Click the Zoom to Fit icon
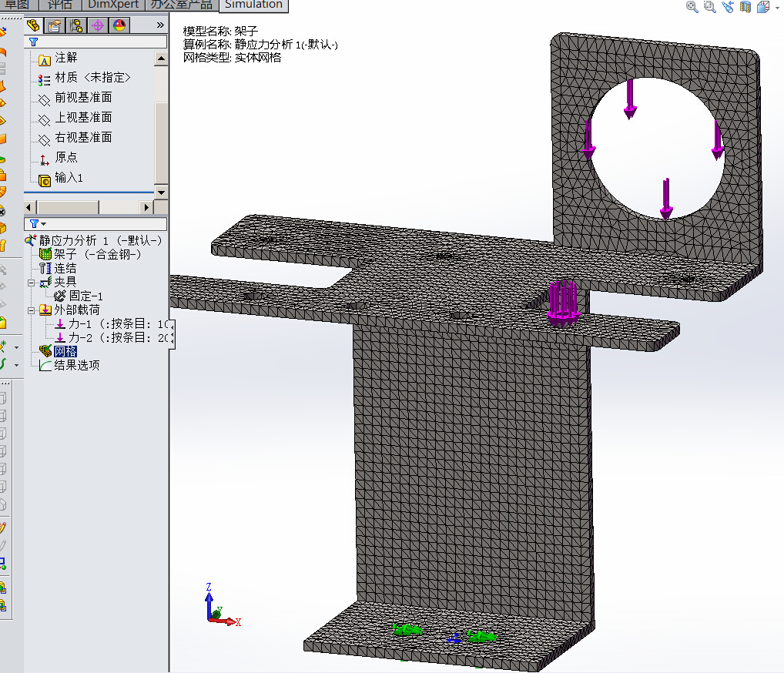The height and width of the screenshot is (673, 784). 691,7
